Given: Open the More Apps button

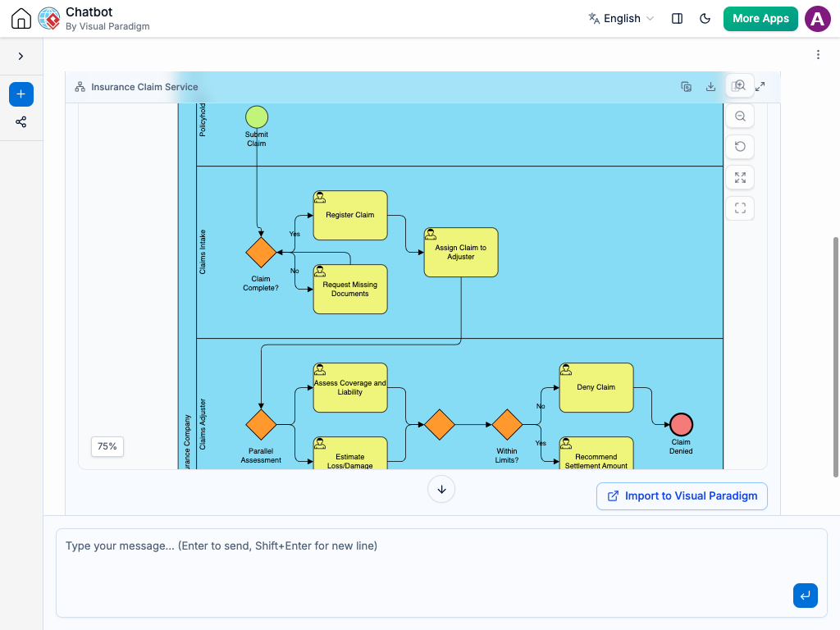Looking at the screenshot, I should click(x=760, y=19).
